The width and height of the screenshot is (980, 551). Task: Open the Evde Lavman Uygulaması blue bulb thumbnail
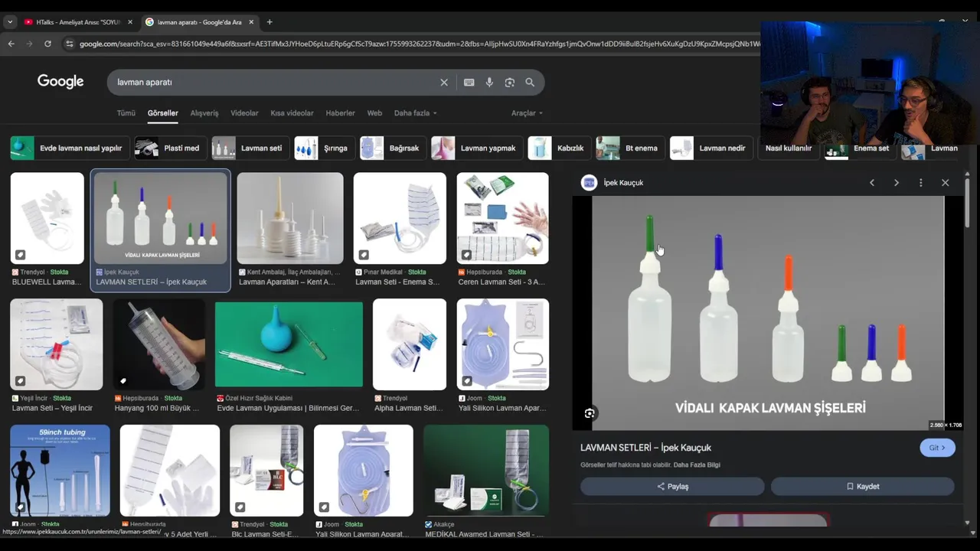coord(289,344)
